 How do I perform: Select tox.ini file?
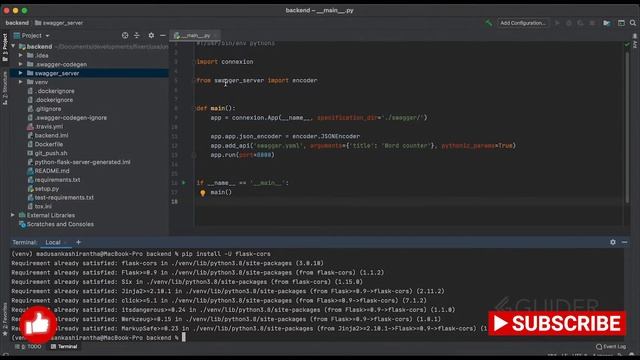[40, 206]
